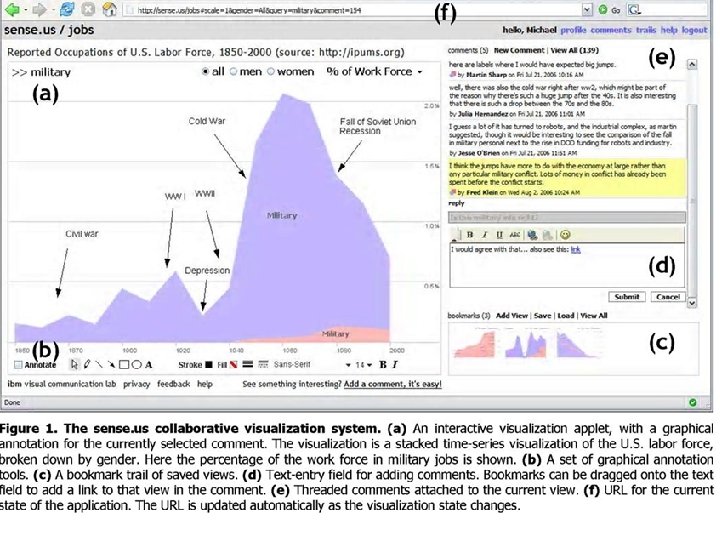Select the text 'A' annotation tool
This screenshot has height=540, width=720.
tap(148, 365)
